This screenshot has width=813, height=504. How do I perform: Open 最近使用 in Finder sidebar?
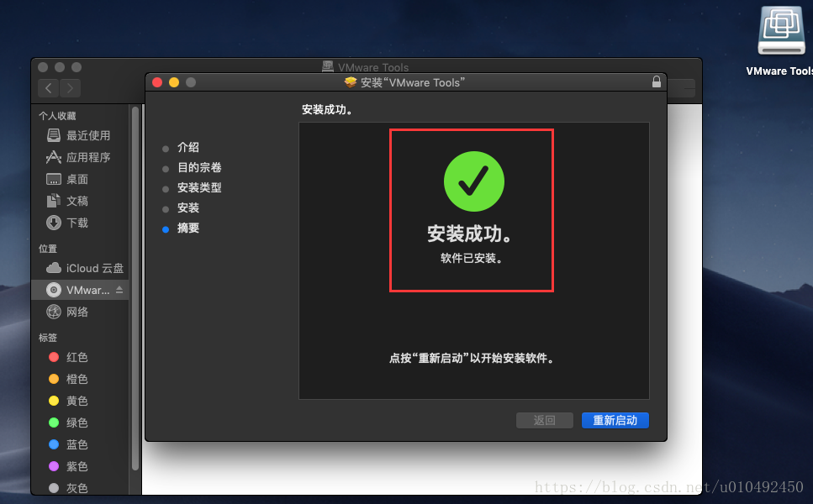click(x=78, y=136)
